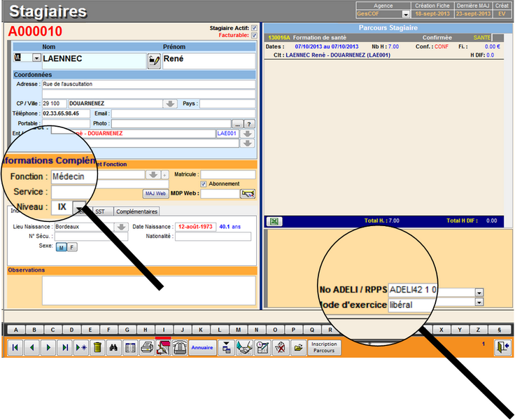Viewport: 515px width, 420px height.
Task: Toggle the Stagiaire Actif checkbox
Action: [x=254, y=28]
